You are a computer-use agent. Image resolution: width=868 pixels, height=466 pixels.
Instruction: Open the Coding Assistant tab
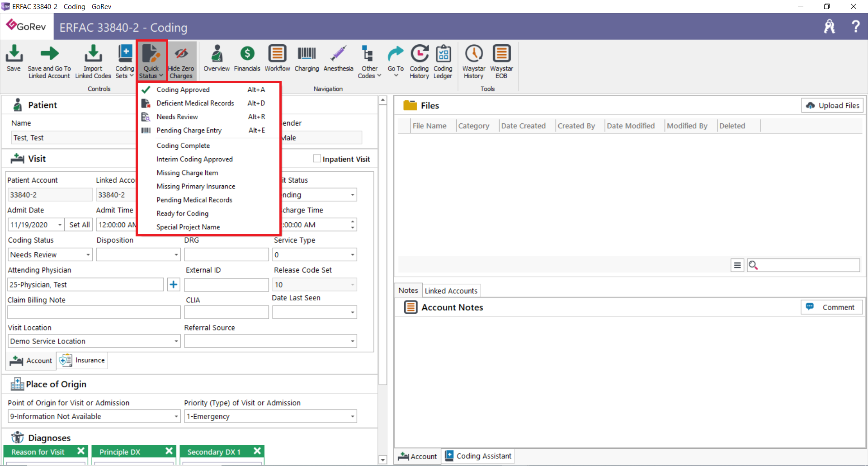coord(478,456)
